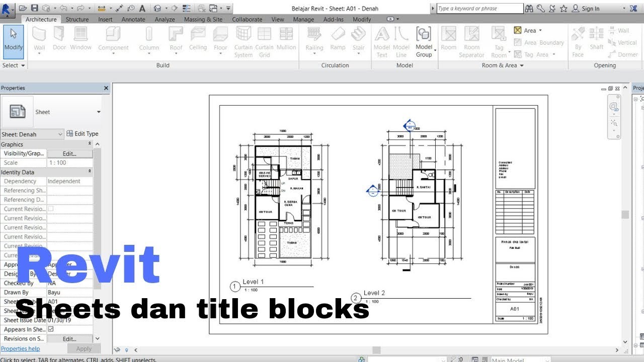Toggle the Appears In Sheet List checkbox
The image size is (644, 362).
coord(50,329)
